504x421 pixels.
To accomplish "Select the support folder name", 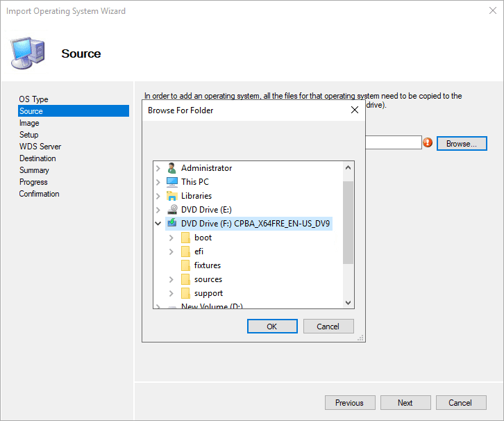I will 208,293.
